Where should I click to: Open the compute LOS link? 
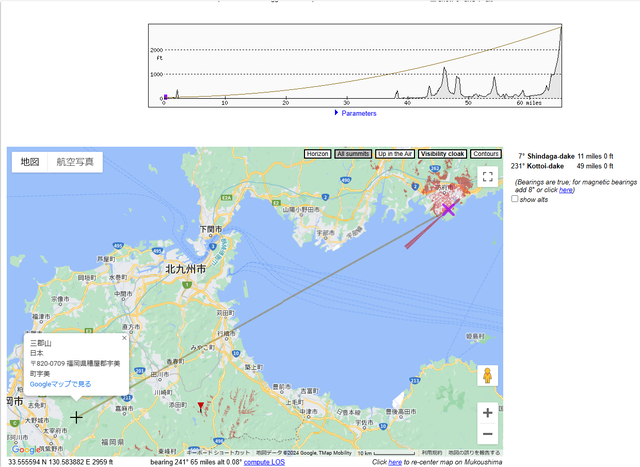point(264,462)
